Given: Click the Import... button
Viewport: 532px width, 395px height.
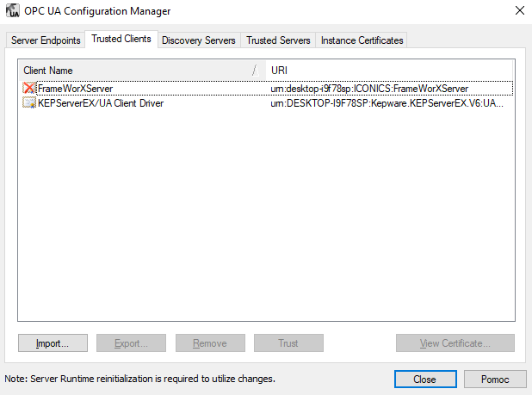Looking at the screenshot, I should coord(53,343).
